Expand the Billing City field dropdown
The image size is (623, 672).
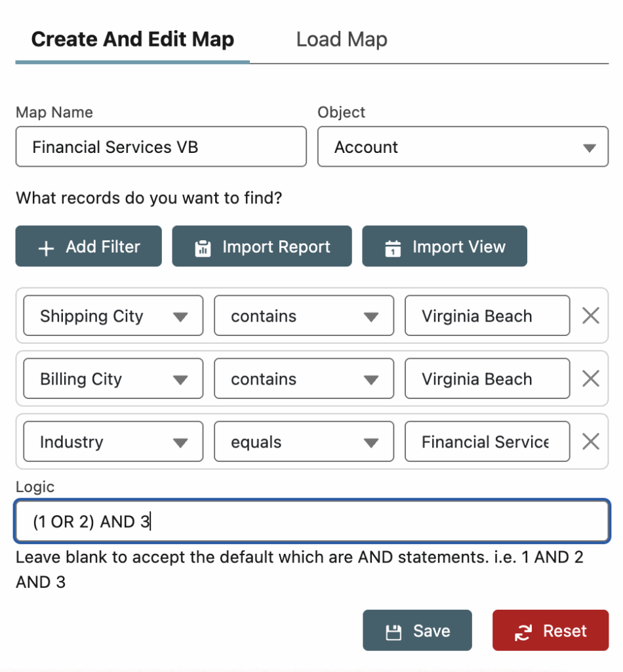coord(113,379)
